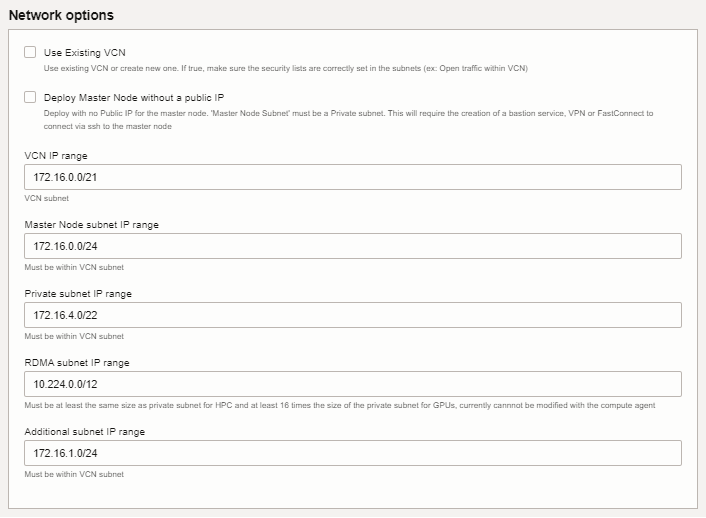
Task: Click the Network options section heading
Action: pos(61,15)
